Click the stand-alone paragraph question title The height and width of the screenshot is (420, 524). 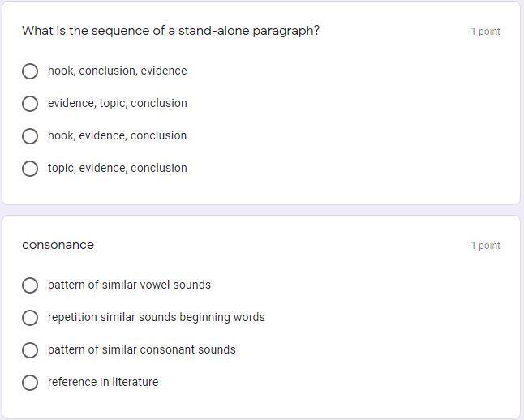[x=170, y=31]
